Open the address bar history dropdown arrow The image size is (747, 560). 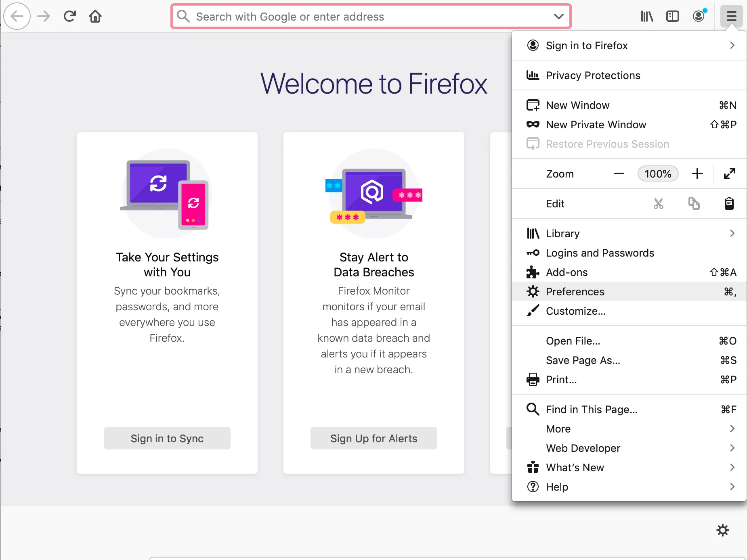[559, 17]
